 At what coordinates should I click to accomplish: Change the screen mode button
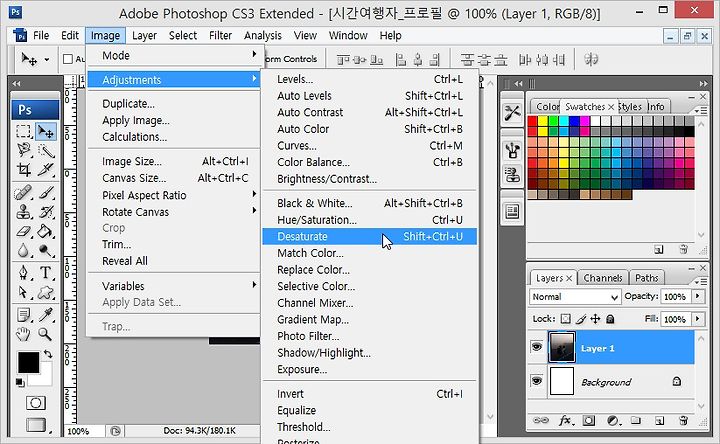pos(36,425)
